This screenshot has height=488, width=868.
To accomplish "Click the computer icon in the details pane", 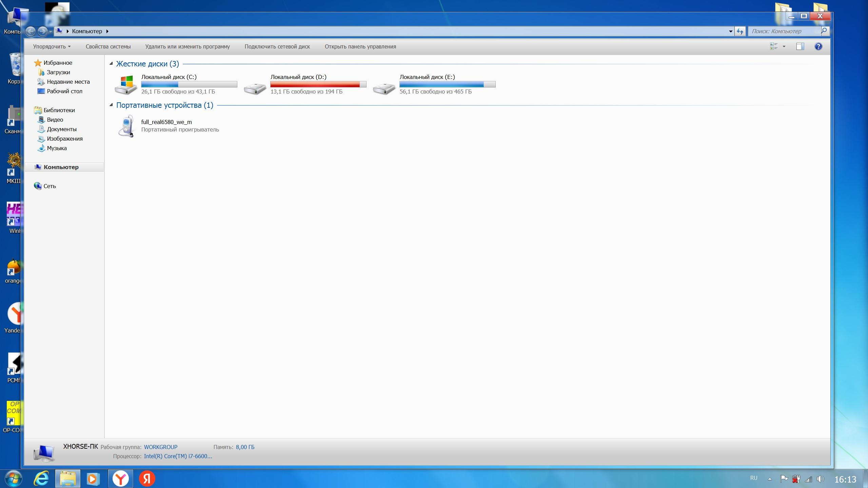I will [44, 453].
